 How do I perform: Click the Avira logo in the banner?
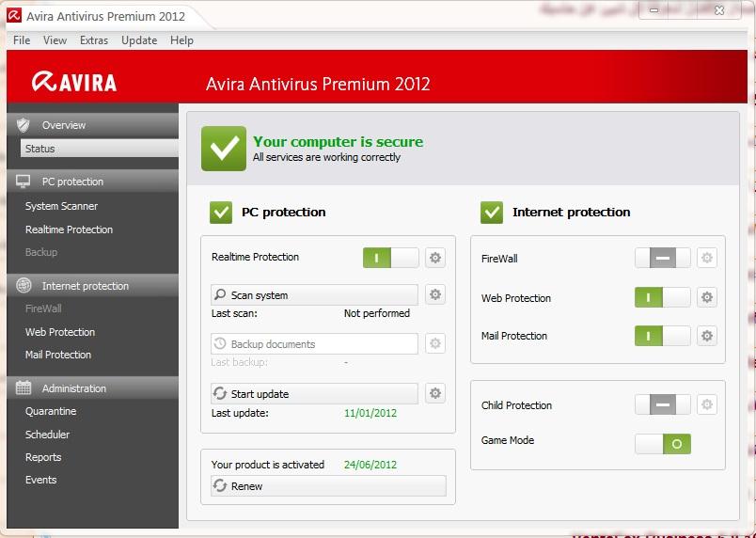tap(74, 83)
